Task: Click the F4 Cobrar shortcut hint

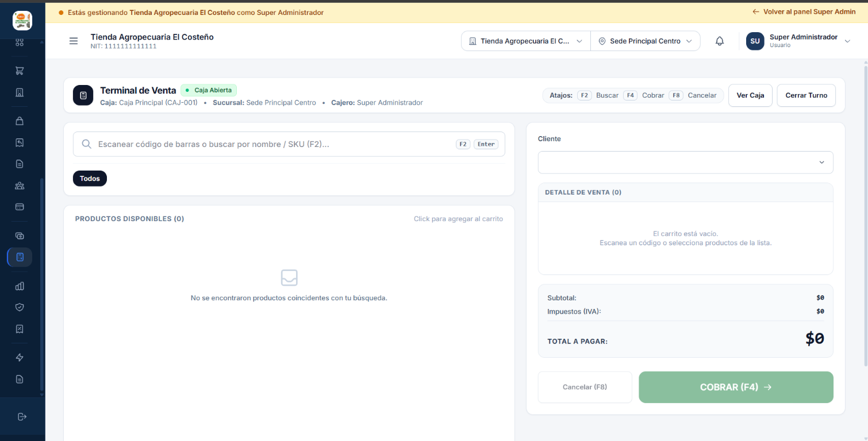Action: (644, 95)
